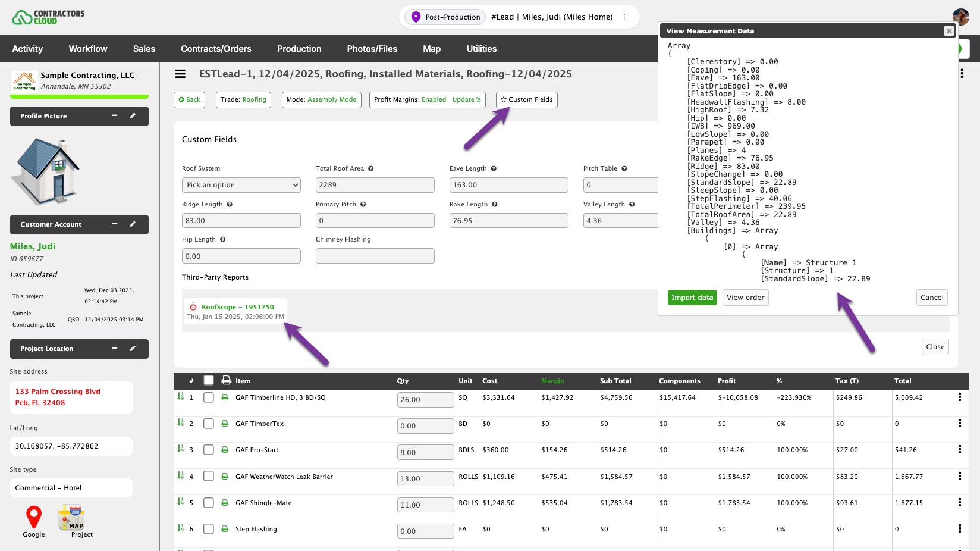
Task: Click the house profile picture thumbnail
Action: (x=46, y=171)
